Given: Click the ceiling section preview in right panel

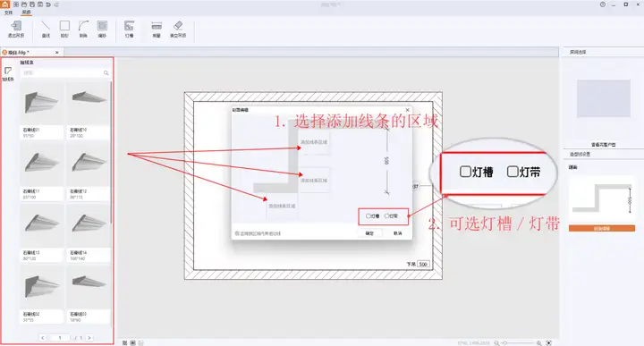Looking at the screenshot, I should point(602,198).
